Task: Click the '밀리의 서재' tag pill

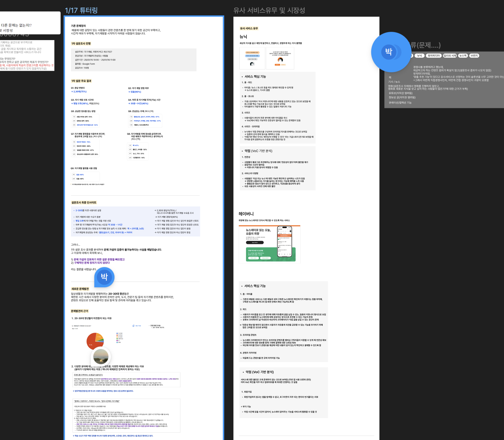Action: pyautogui.click(x=450, y=56)
